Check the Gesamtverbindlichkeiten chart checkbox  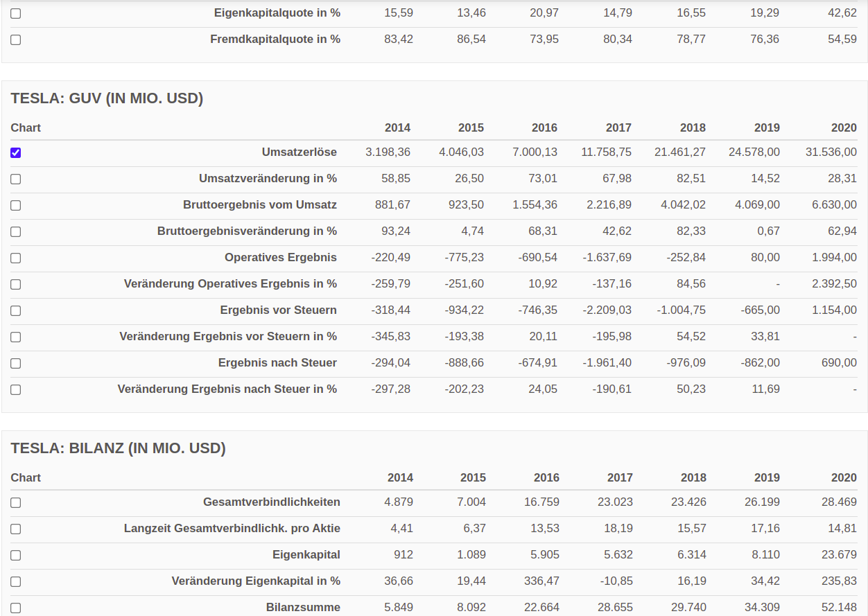[16, 503]
